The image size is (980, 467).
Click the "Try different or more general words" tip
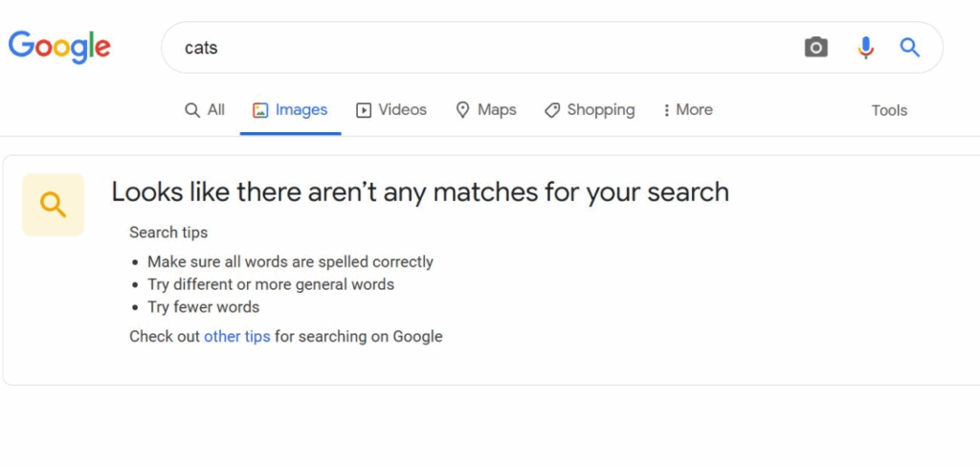pyautogui.click(x=271, y=284)
